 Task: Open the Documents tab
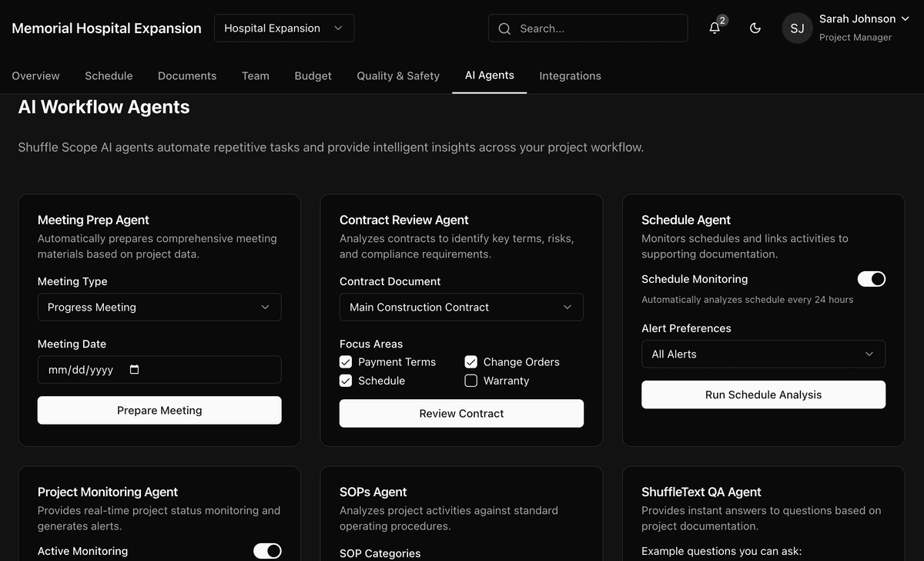187,76
